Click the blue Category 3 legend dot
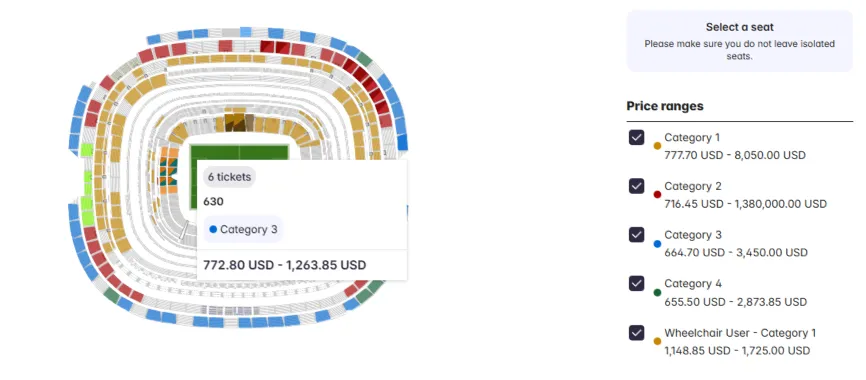The width and height of the screenshot is (866, 380). click(657, 244)
